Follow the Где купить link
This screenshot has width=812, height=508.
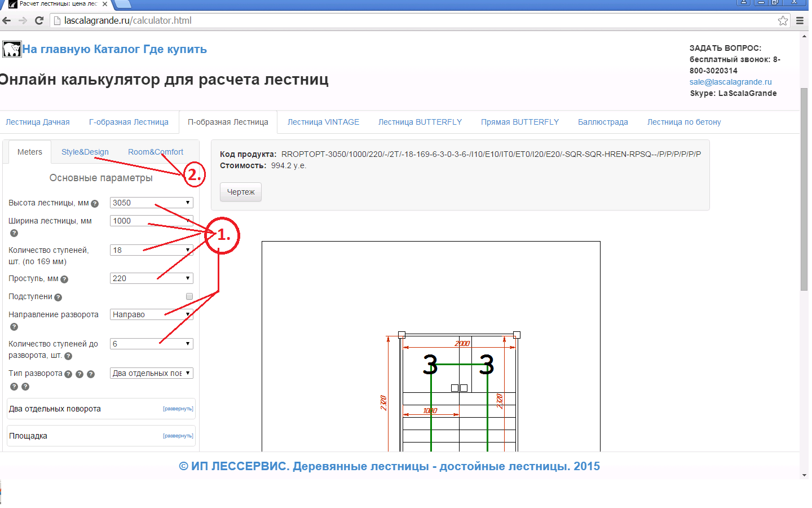[x=175, y=49]
